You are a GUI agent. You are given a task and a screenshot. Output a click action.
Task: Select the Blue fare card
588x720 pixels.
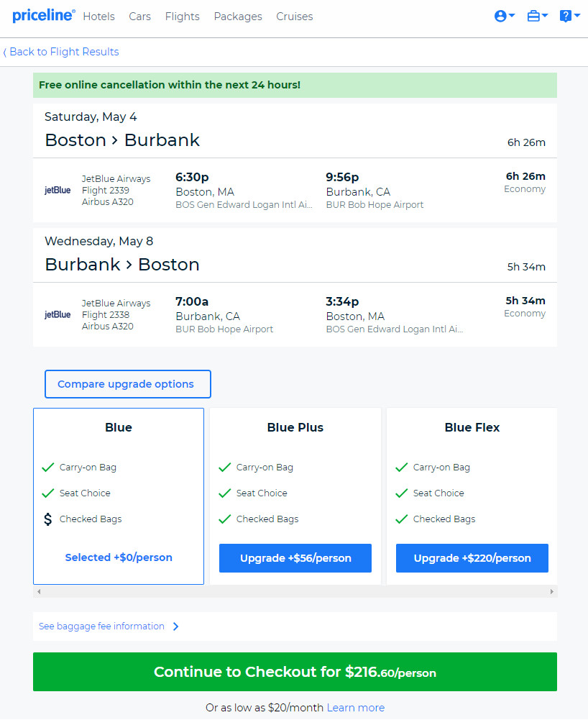[x=119, y=496]
